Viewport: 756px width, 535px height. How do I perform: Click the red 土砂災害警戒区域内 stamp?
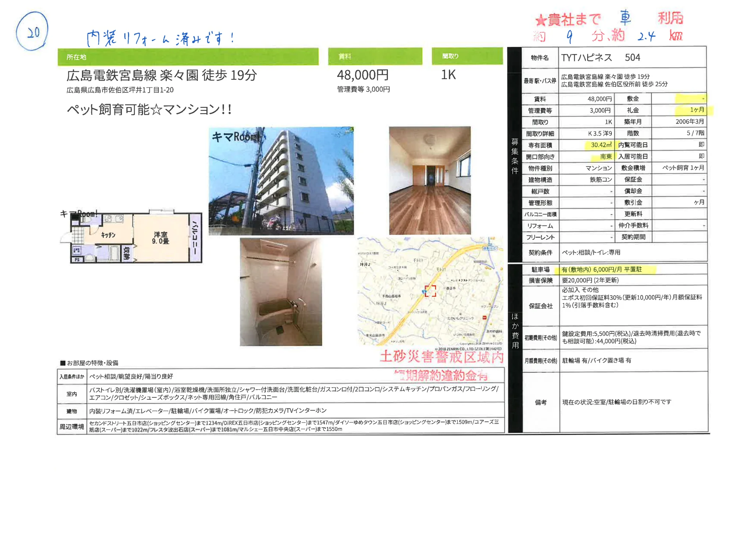[441, 357]
